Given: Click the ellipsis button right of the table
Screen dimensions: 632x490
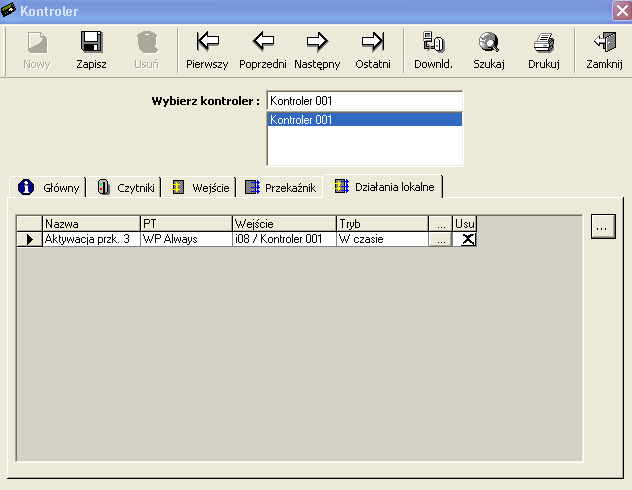Looking at the screenshot, I should 603,227.
